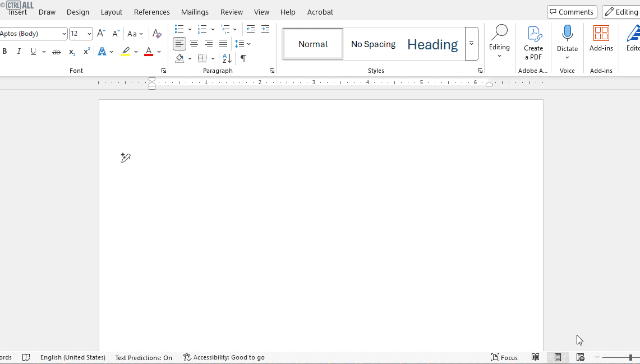
Task: Toggle the paragraph marks display
Action: coord(243,58)
